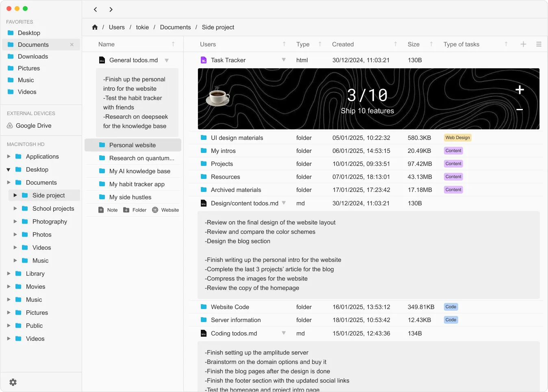Click tokie in the breadcrumb path
This screenshot has width=548, height=392.
tap(142, 27)
